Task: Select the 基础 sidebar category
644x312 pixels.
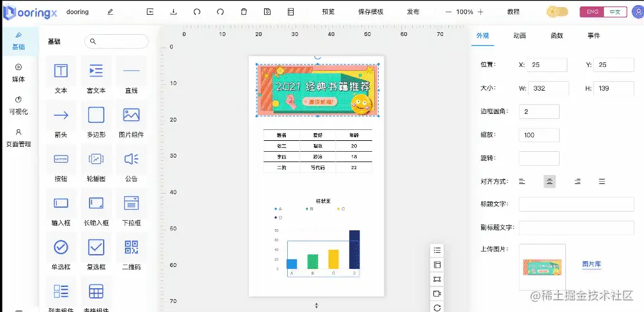Action: click(x=19, y=41)
